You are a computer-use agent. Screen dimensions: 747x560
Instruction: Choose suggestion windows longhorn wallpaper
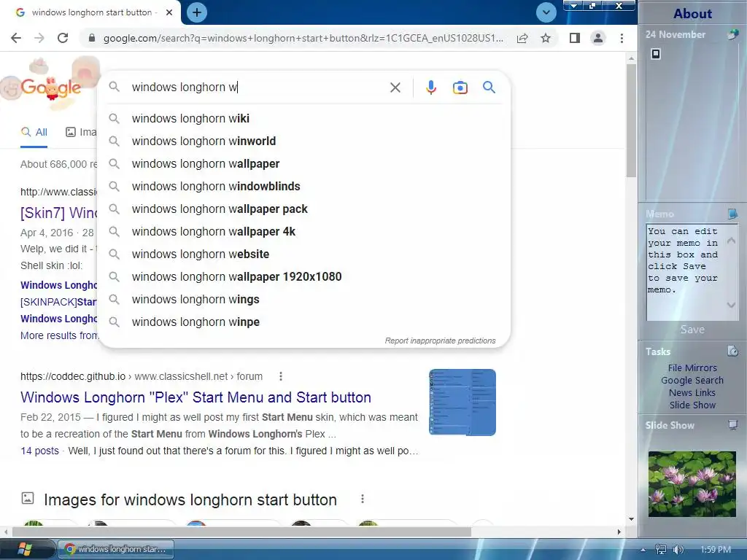[x=304, y=164]
